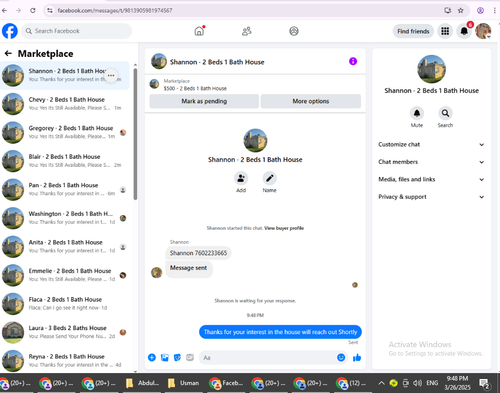
Task: Click the Home icon in top navigation
Action: coord(199,31)
